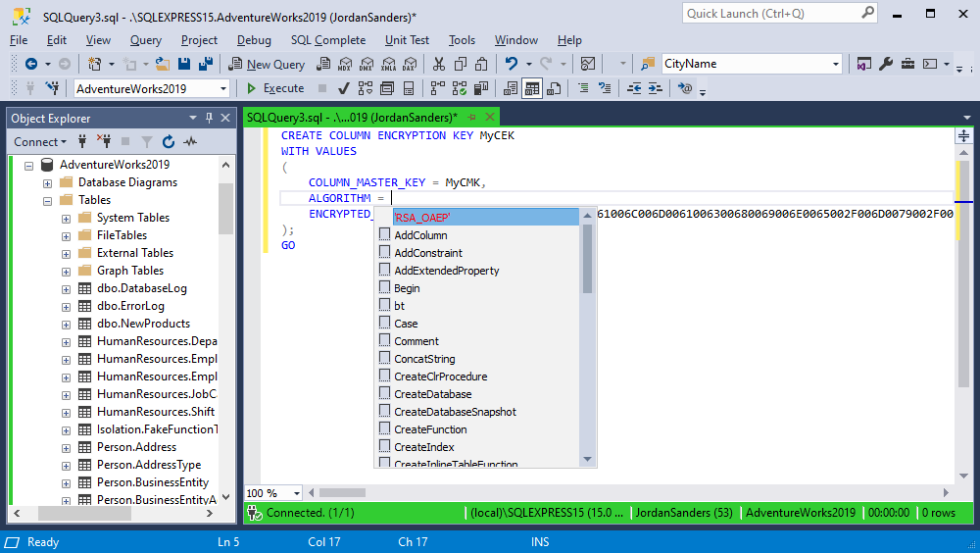
Task: Check the AddConstraint snippet checkbox
Action: tap(384, 252)
